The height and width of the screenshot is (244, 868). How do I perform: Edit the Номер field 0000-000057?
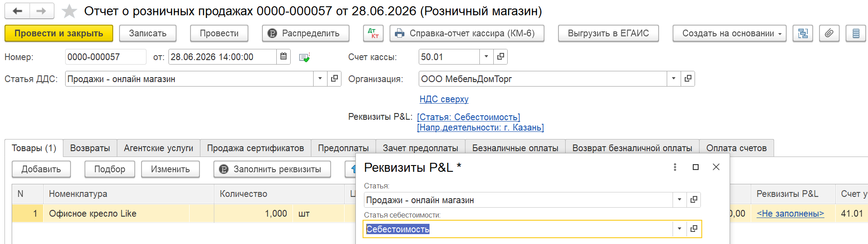(106, 57)
